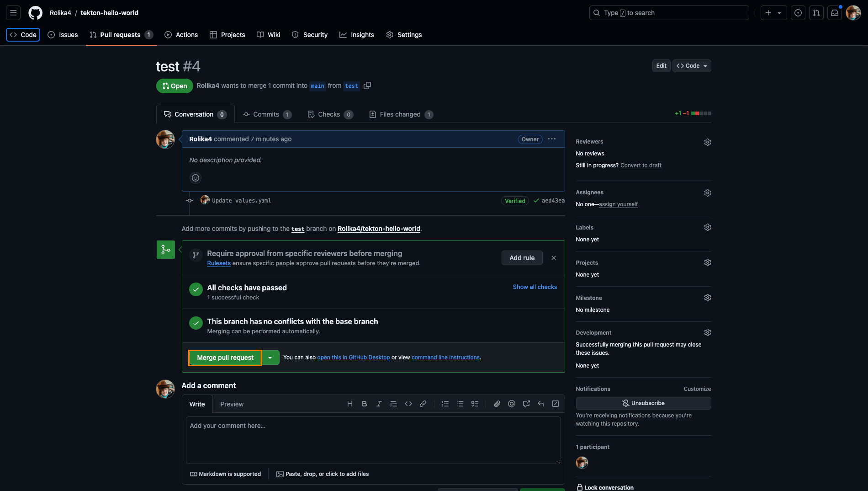This screenshot has width=868, height=491.
Task: Attach a file with the paperclip icon
Action: 497,404
